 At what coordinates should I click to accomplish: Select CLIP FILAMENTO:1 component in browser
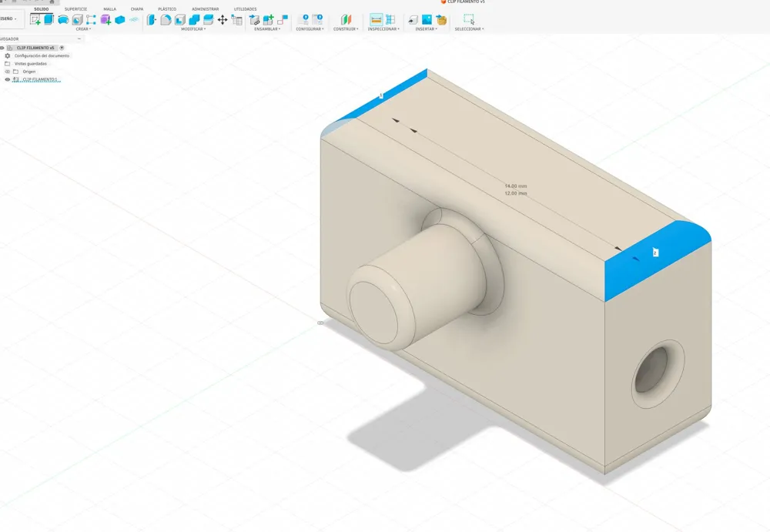pos(40,79)
